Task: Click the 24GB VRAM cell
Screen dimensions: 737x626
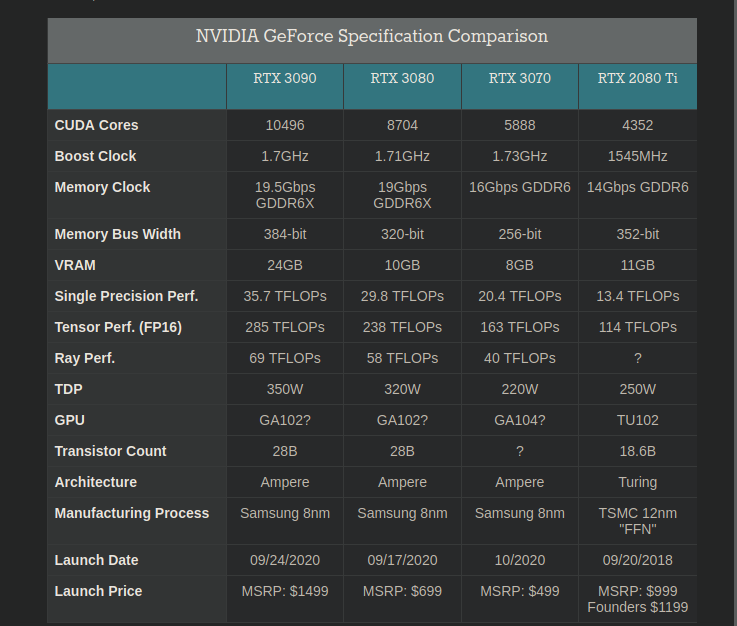Action: 285,265
